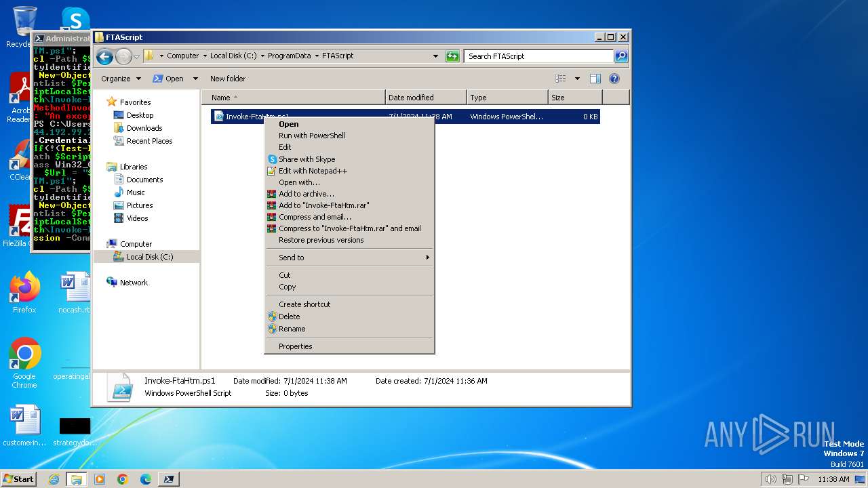Click the Explorer Back arrow button
The height and width of the screenshot is (488, 868).
tap(104, 56)
